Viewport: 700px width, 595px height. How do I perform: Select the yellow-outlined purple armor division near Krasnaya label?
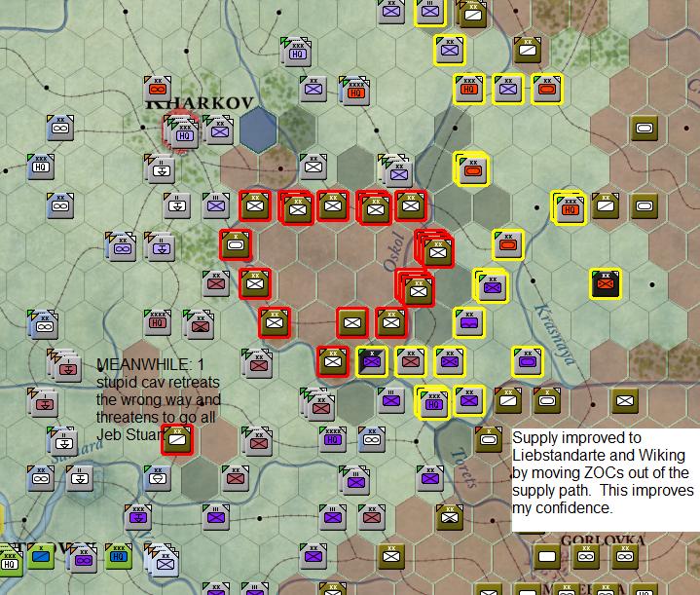pos(528,361)
